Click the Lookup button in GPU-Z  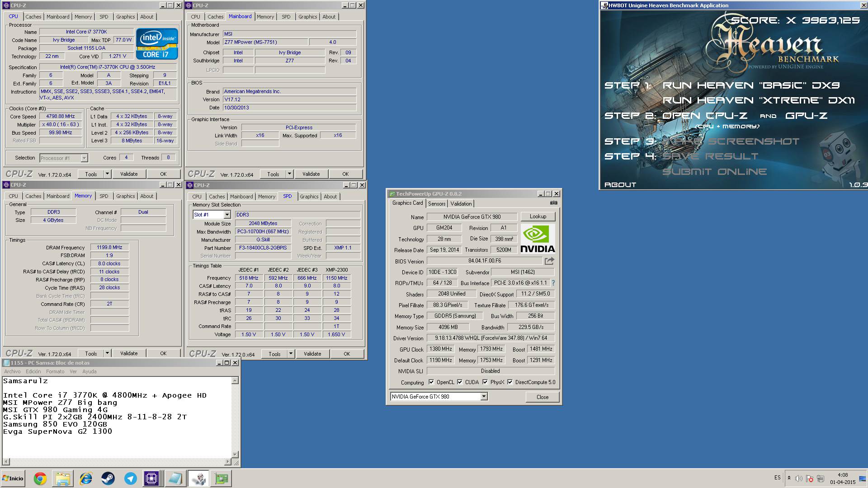click(538, 216)
